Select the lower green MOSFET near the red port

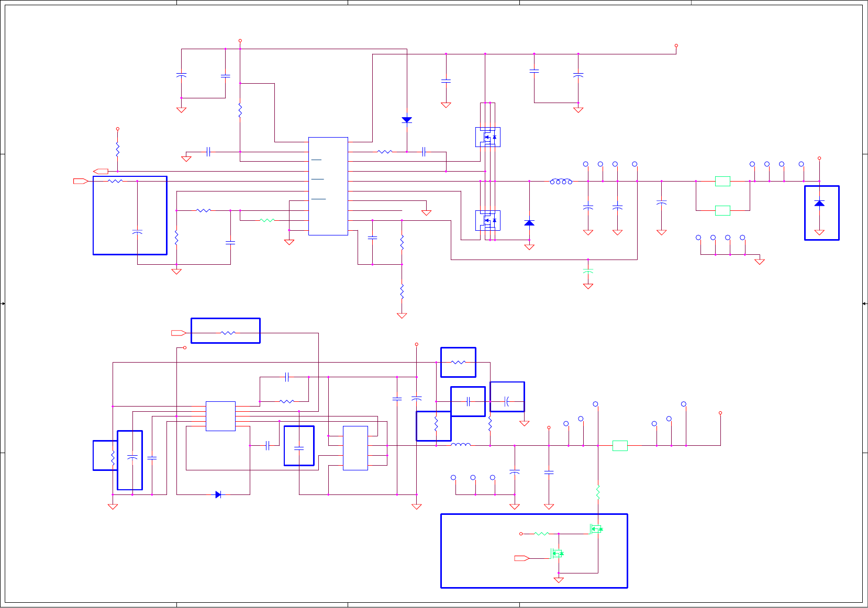click(557, 553)
